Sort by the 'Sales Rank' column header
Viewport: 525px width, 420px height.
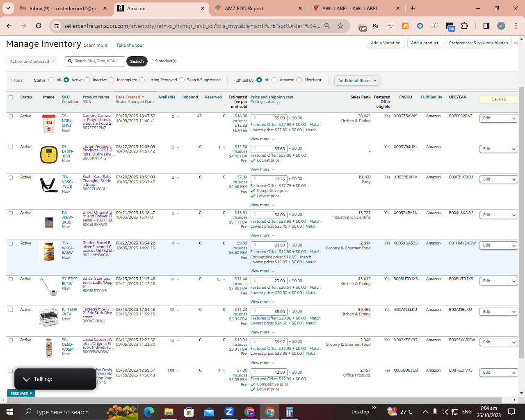360,97
